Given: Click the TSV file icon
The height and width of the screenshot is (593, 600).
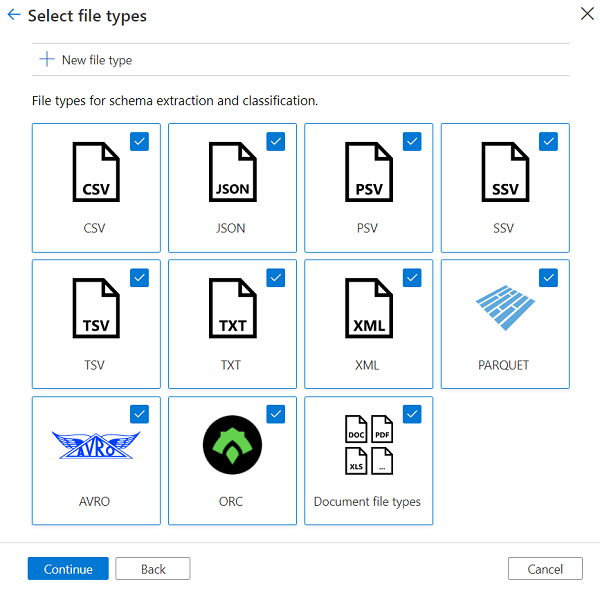Looking at the screenshot, I should pos(96,308).
